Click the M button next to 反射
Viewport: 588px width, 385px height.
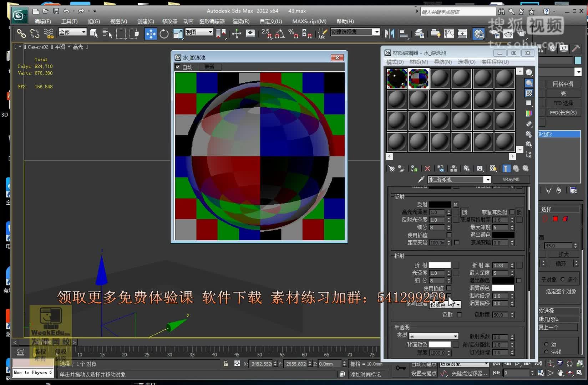click(456, 205)
